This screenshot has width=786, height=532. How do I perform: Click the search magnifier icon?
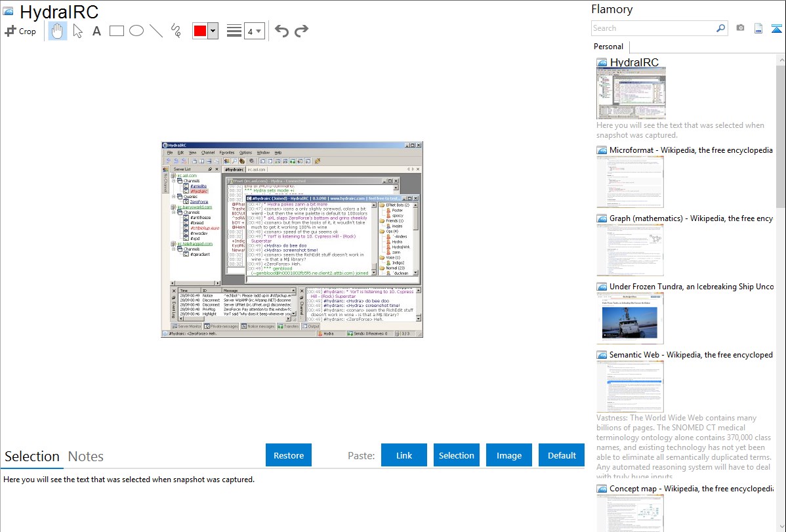(721, 28)
